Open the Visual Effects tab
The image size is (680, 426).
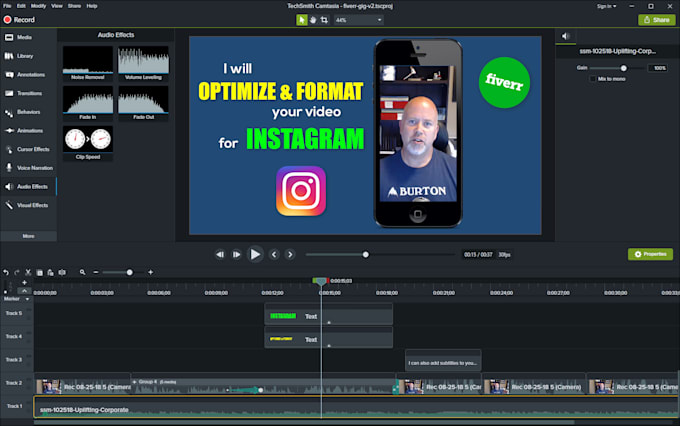coord(28,205)
